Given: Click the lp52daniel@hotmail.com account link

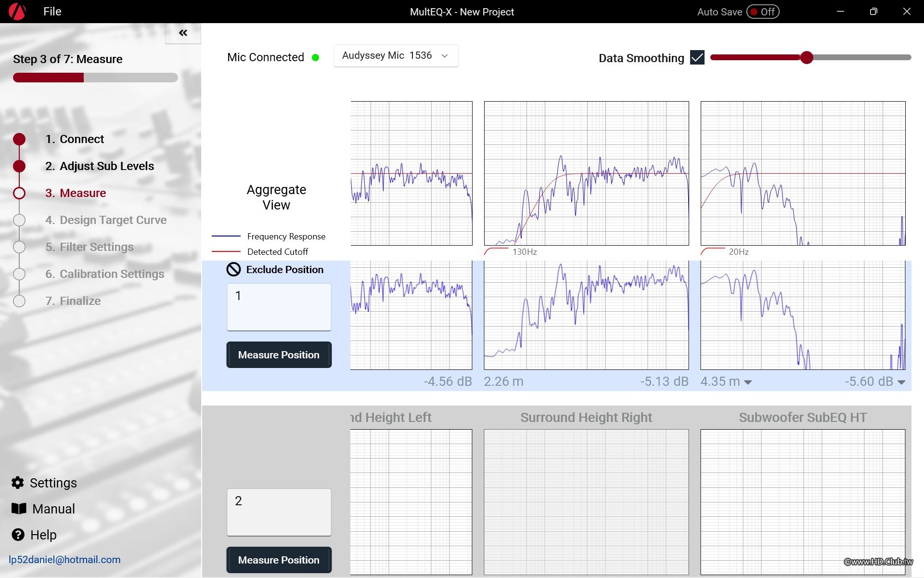Looking at the screenshot, I should tap(64, 560).
